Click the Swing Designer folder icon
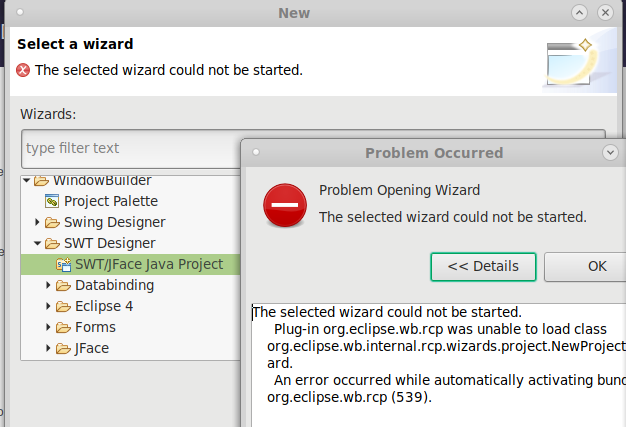 point(52,222)
